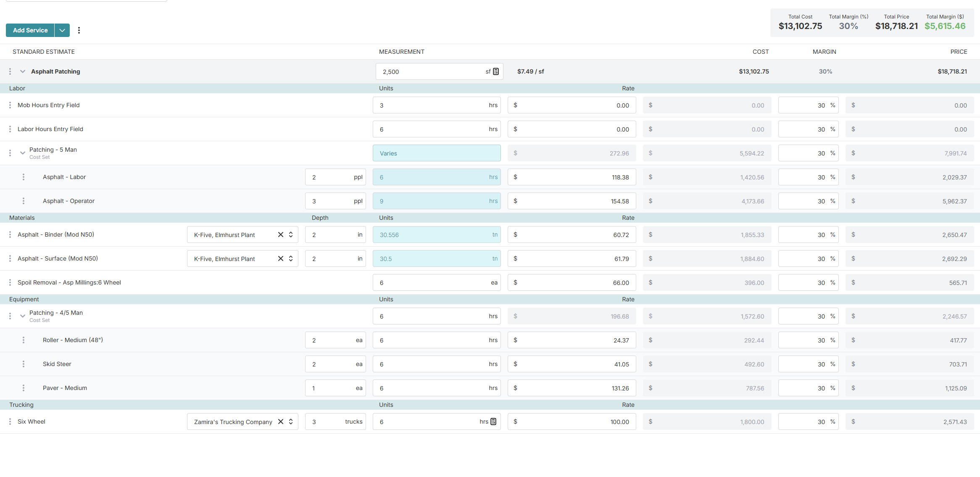980x477 pixels.
Task: Click the Varies units field for Patching - 5 Man
Action: (x=437, y=153)
